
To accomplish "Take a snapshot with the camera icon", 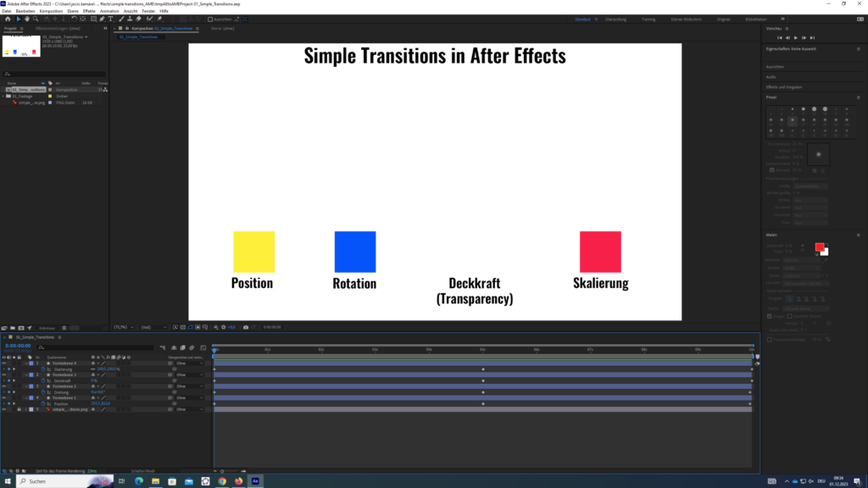I will tap(245, 326).
